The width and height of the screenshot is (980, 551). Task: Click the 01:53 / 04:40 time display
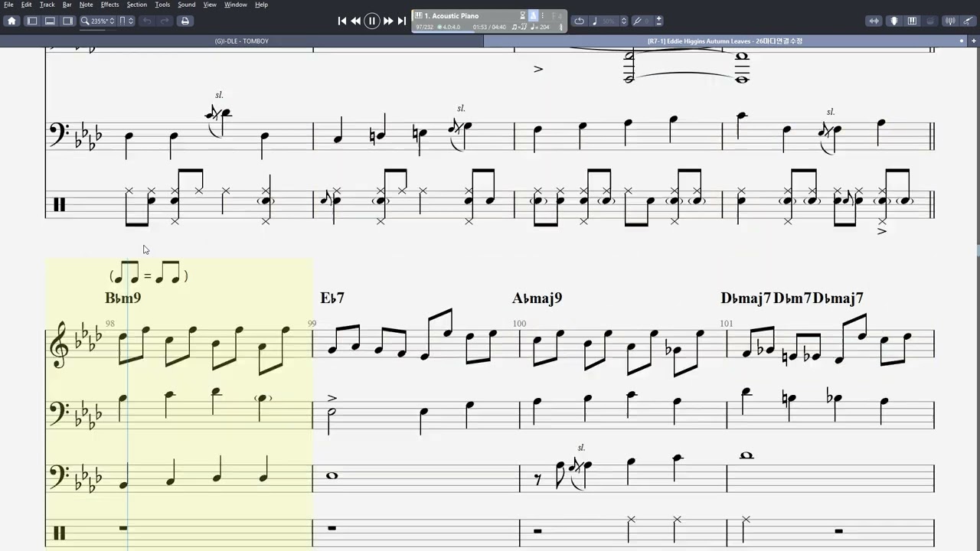point(489,27)
